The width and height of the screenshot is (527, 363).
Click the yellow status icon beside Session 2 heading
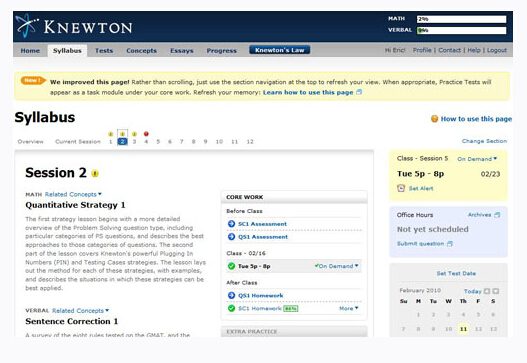(x=95, y=173)
